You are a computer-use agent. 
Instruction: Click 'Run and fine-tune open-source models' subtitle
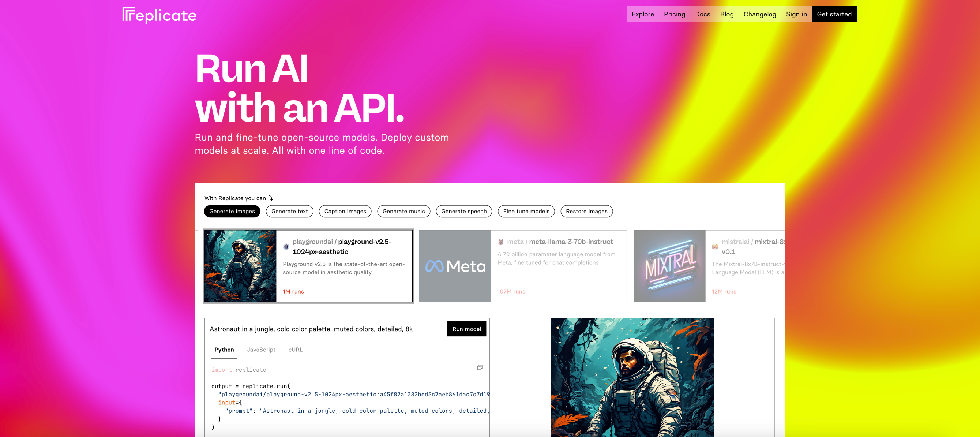point(322,144)
